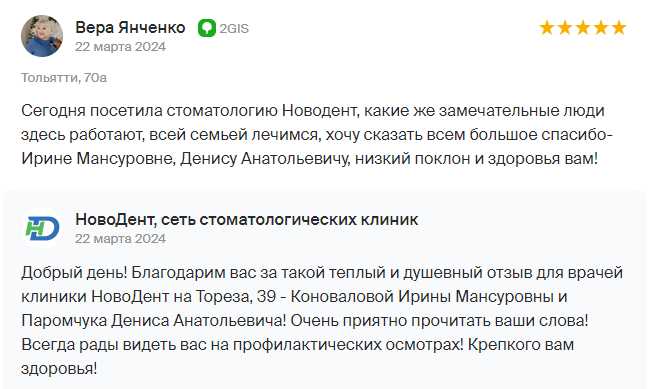Click the name Ирине Мансуровне in review
The width and height of the screenshot is (652, 389).
pos(98,159)
